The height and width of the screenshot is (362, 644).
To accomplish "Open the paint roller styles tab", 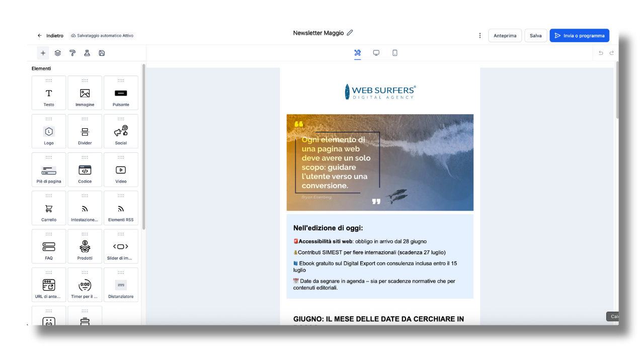I will coord(72,53).
